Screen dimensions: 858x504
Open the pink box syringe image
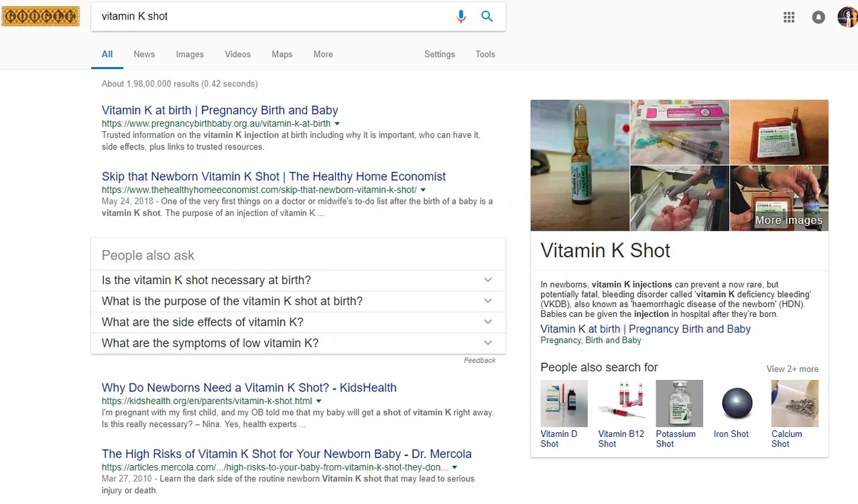click(680, 132)
